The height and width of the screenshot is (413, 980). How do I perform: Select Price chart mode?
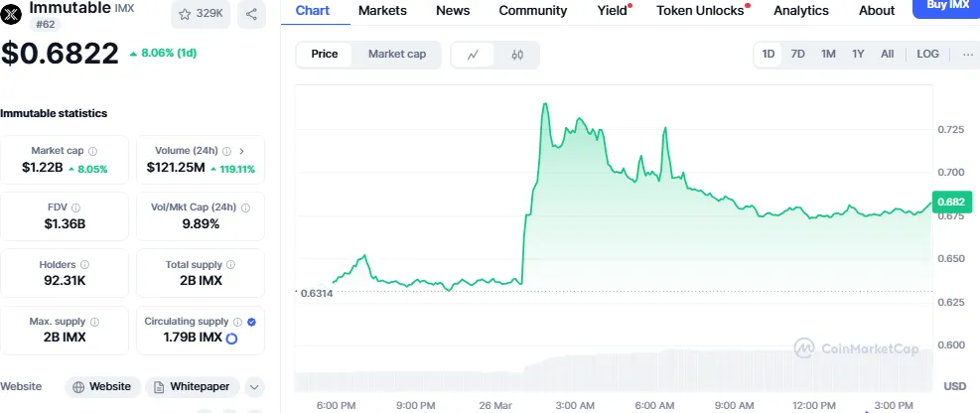pyautogui.click(x=325, y=55)
